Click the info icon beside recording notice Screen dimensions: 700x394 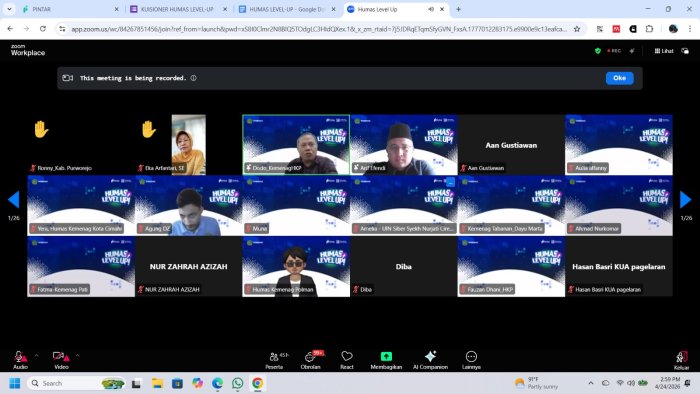pos(193,78)
